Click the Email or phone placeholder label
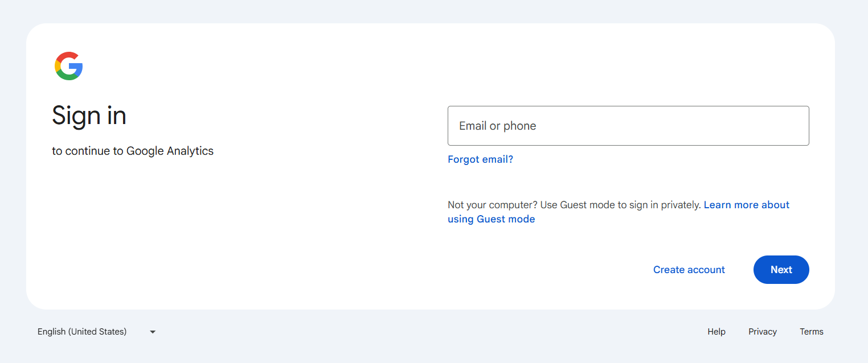 click(x=498, y=126)
